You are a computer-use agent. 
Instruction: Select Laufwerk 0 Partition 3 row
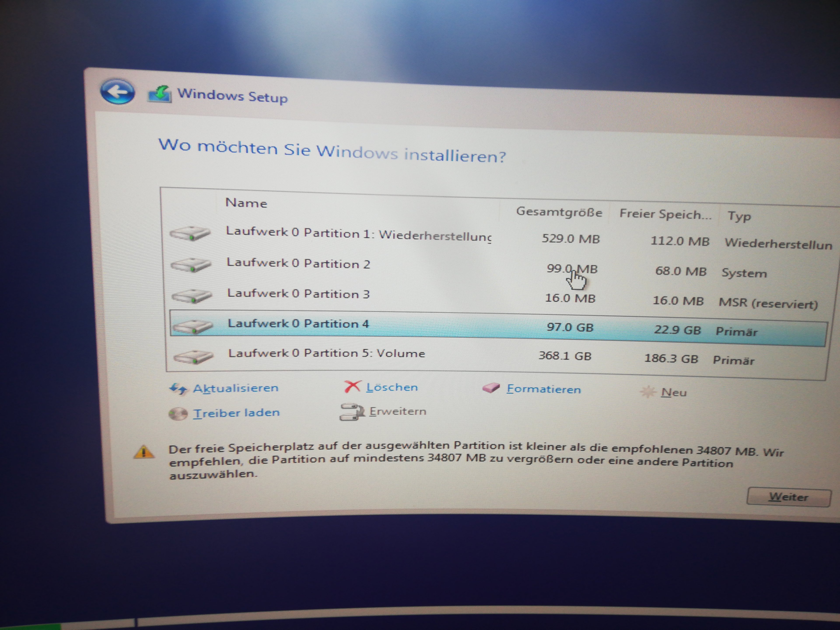298,294
